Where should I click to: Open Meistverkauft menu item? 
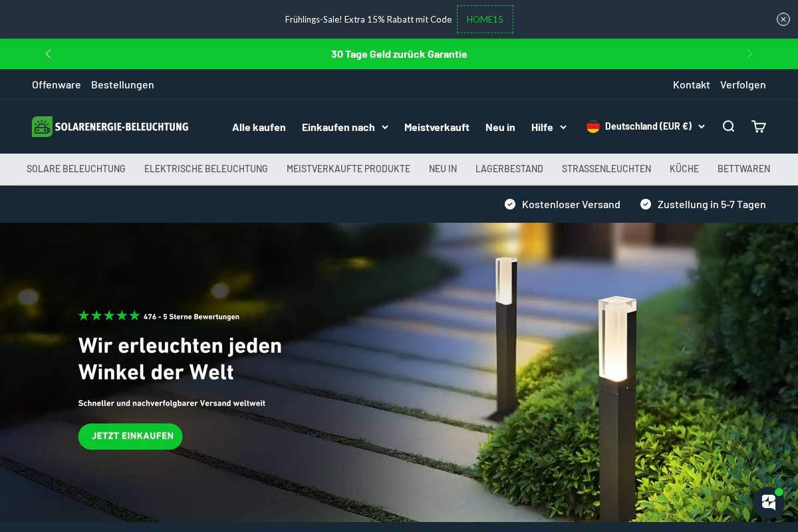click(437, 127)
